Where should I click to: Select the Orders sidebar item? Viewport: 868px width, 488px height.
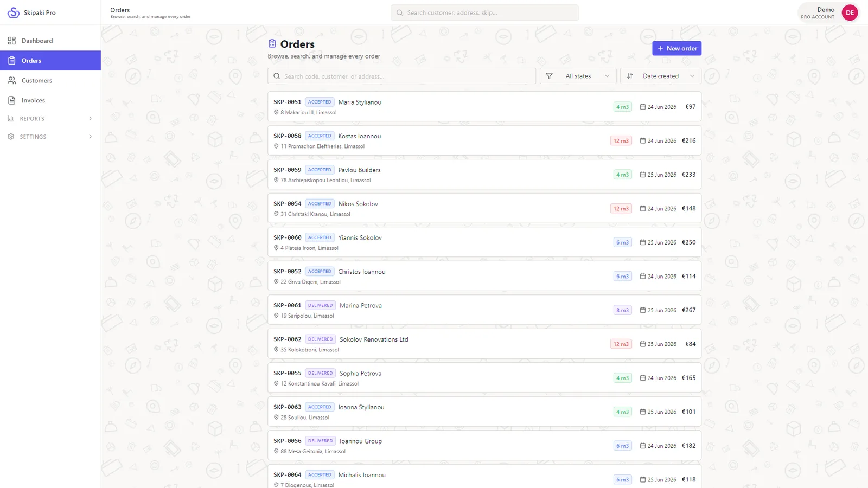click(x=50, y=61)
